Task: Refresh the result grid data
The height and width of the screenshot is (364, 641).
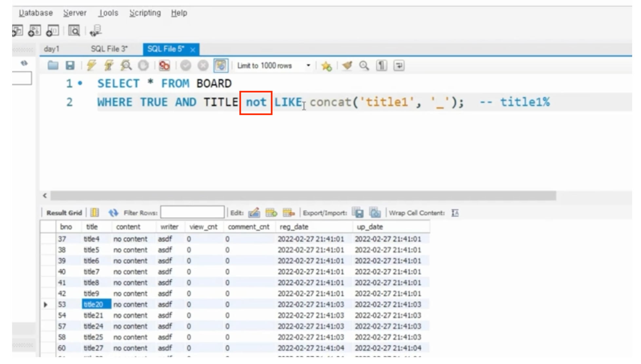Action: point(113,213)
